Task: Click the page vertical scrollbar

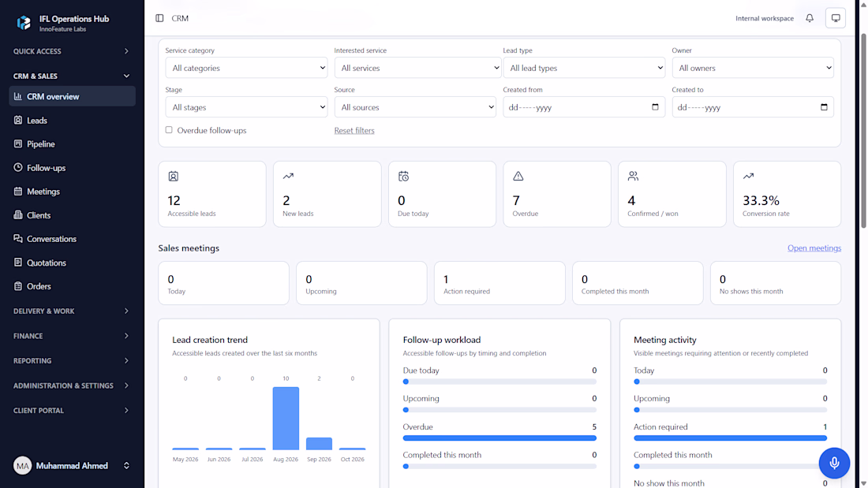Action: 863,130
